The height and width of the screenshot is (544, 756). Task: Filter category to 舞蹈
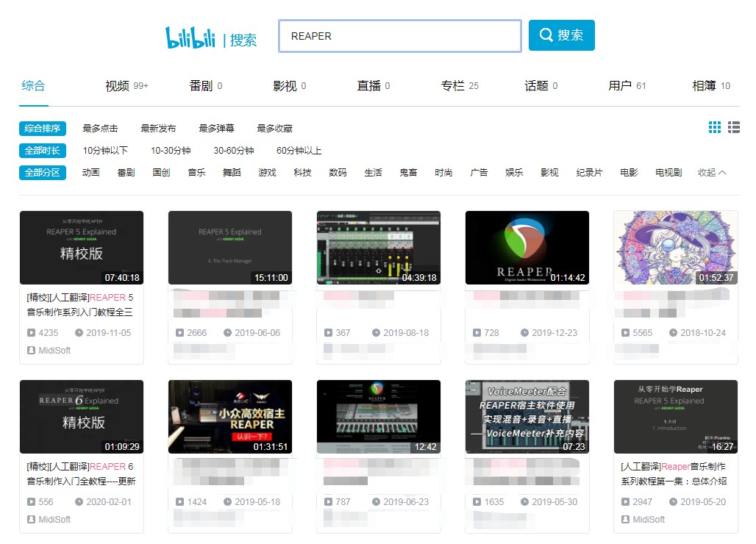pos(232,173)
